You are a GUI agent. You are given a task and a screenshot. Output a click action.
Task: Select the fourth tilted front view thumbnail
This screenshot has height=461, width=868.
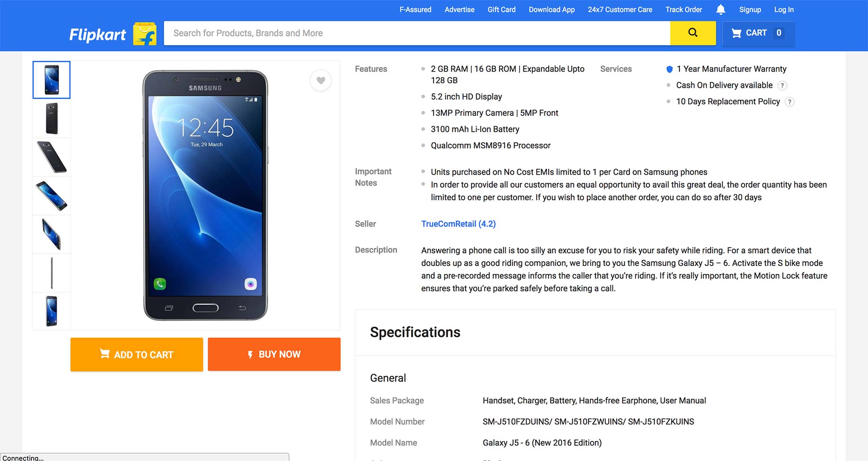point(51,196)
